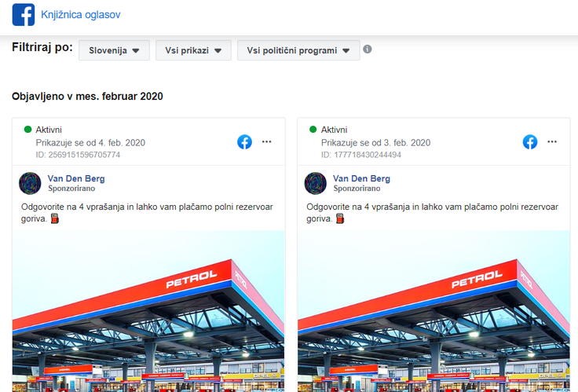
Task: Open the Knjižnica oglasov link
Action: (80, 15)
